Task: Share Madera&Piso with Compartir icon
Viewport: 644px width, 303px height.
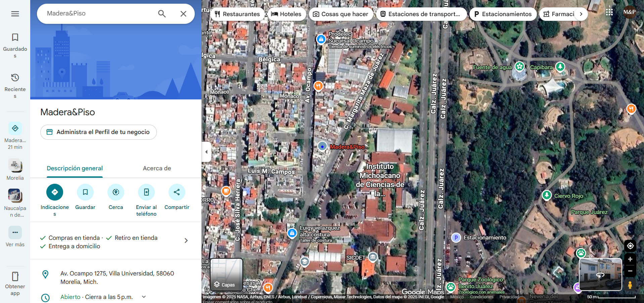Action: pos(177,192)
